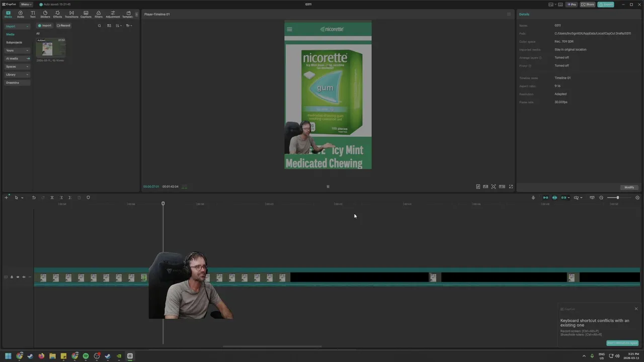Switch to the Text tab
The image size is (644, 362).
pos(33,14)
